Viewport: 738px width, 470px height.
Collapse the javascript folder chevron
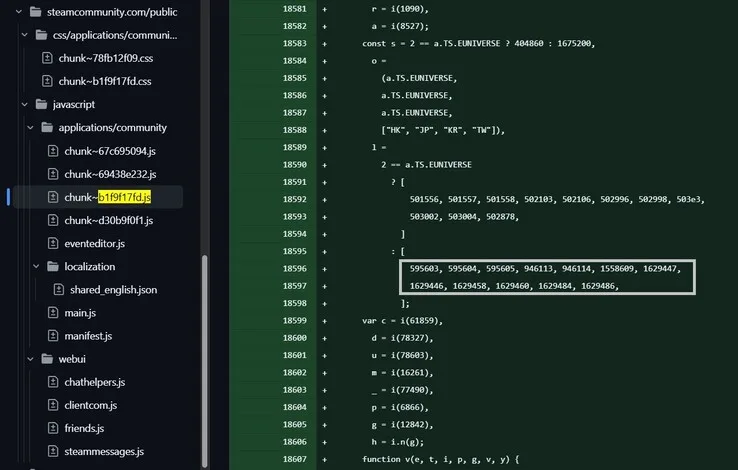click(24, 104)
